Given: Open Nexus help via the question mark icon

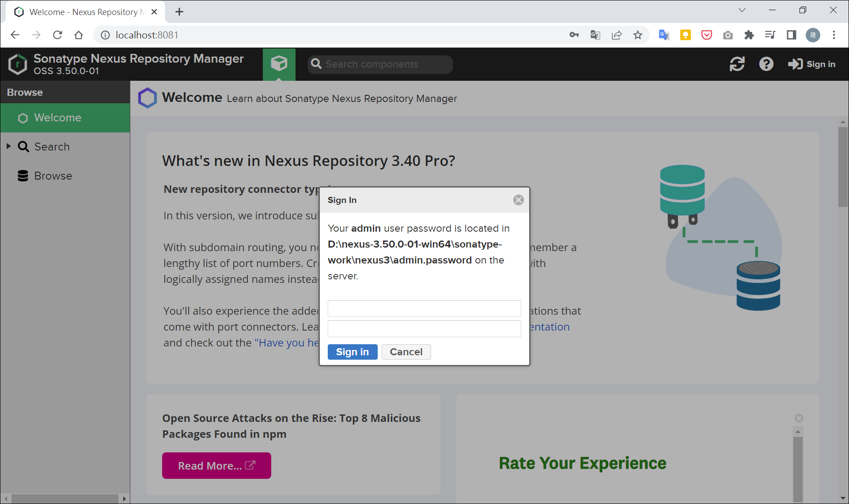Looking at the screenshot, I should (766, 64).
